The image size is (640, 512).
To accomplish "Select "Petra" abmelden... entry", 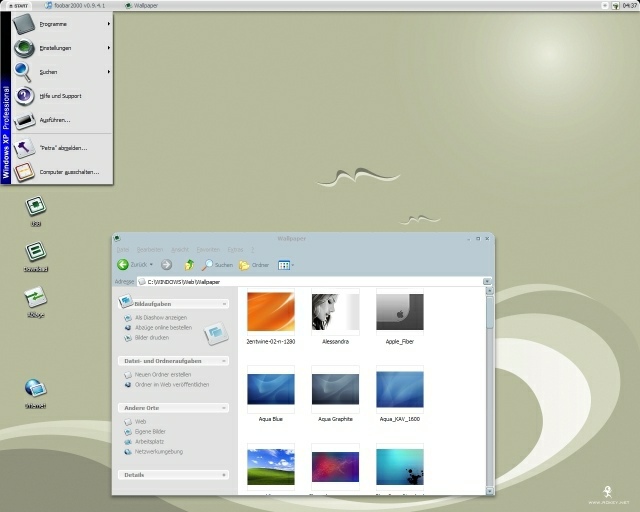I will tap(62, 148).
